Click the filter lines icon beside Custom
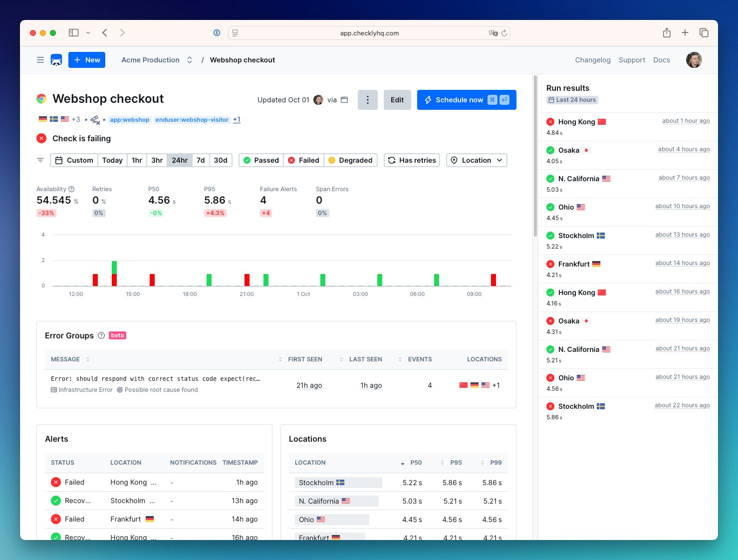The height and width of the screenshot is (560, 738). pyautogui.click(x=40, y=160)
